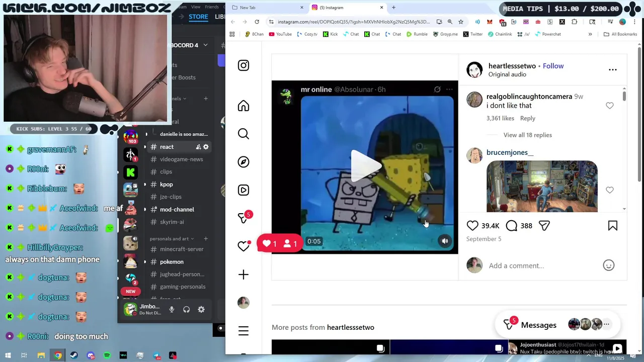Reply to realgoblincaughtoncamera's comment
The width and height of the screenshot is (644, 362).
pyautogui.click(x=527, y=118)
